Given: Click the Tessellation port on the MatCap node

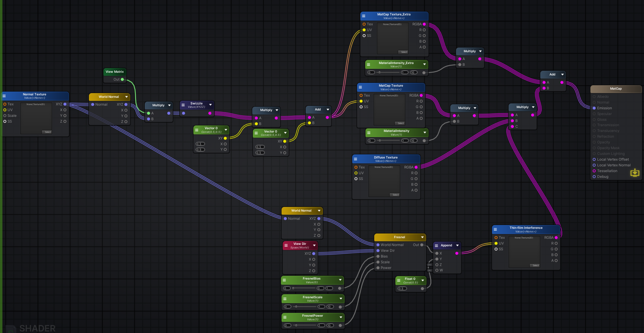Looking at the screenshot, I should pyautogui.click(x=594, y=171).
